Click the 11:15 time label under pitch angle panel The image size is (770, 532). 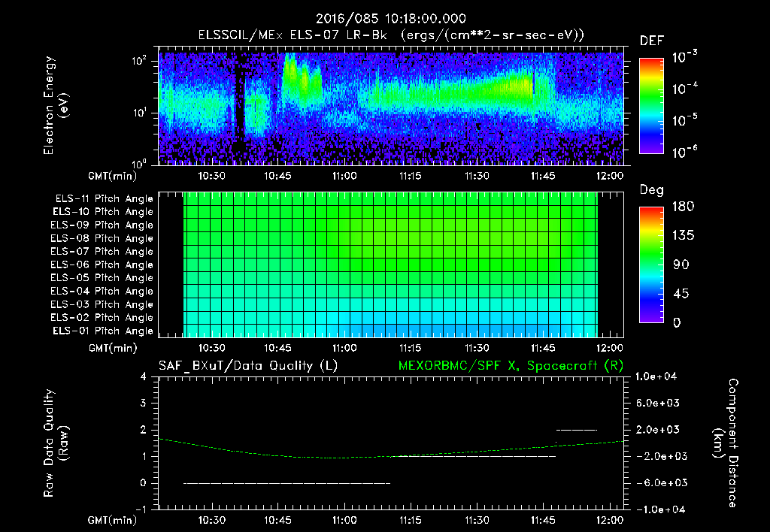[x=411, y=348]
